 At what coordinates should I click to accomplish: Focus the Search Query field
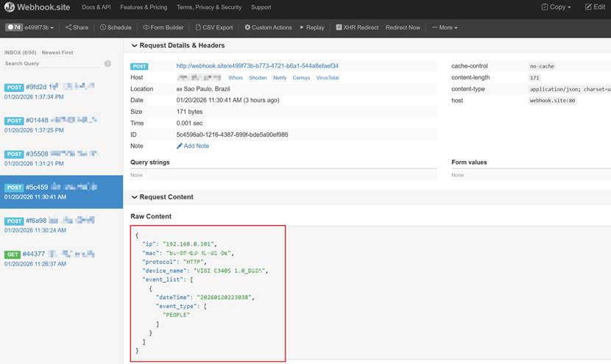click(52, 63)
